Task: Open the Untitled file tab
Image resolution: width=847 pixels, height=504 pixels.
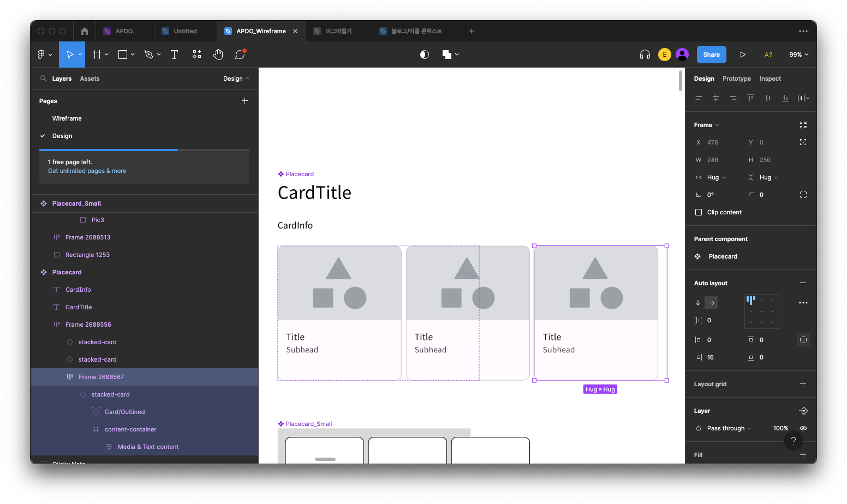Action: pyautogui.click(x=185, y=31)
